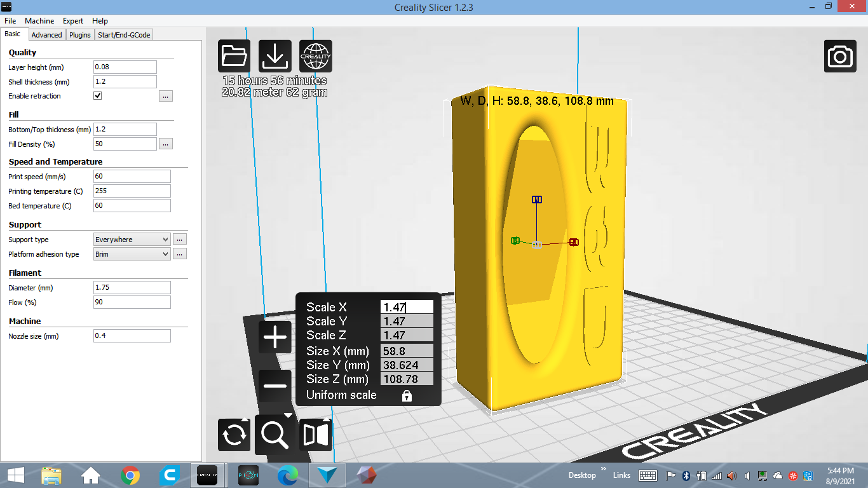Screen dimensions: 868x488
Task: Toggle the Enable retraction checkbox
Action: click(x=98, y=96)
